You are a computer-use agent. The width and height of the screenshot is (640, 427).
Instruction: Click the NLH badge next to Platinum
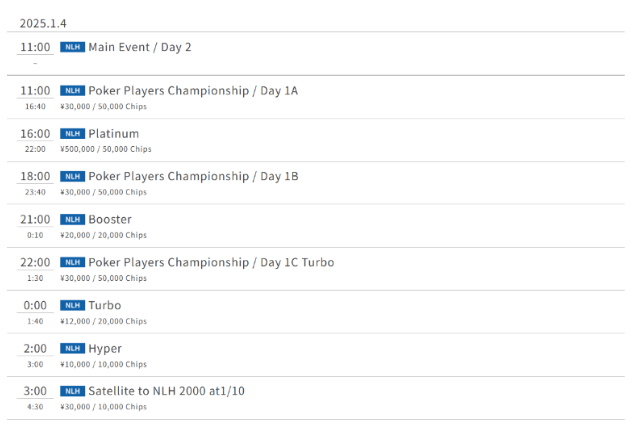pos(72,134)
